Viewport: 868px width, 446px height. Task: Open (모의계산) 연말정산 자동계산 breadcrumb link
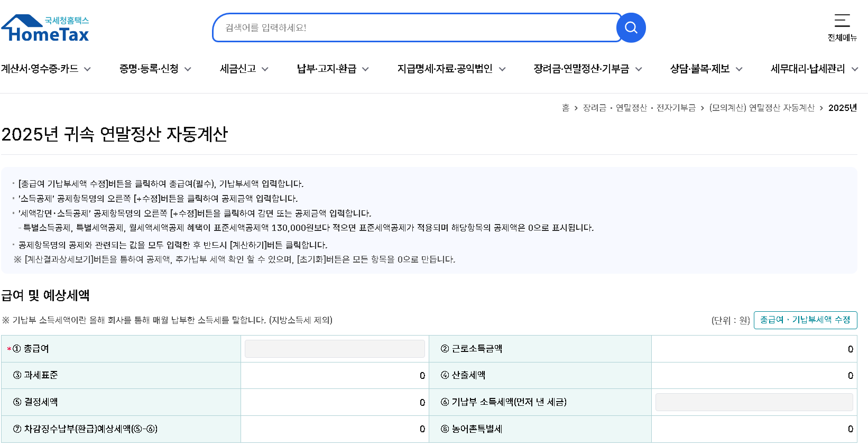pos(762,108)
